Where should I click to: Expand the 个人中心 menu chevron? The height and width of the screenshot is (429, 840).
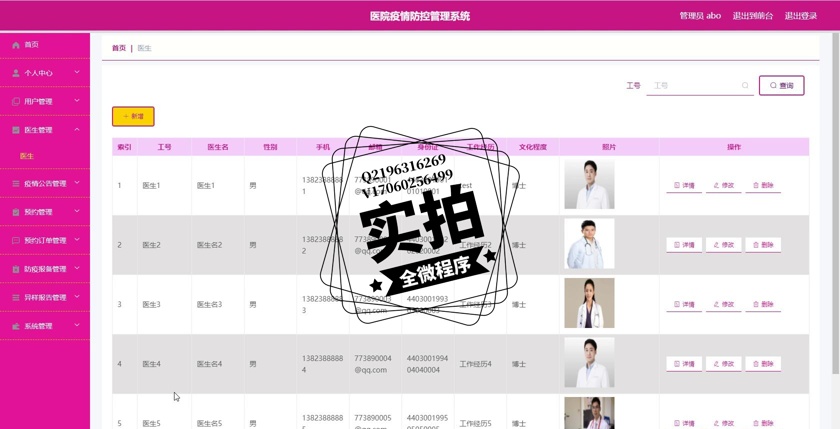click(77, 72)
